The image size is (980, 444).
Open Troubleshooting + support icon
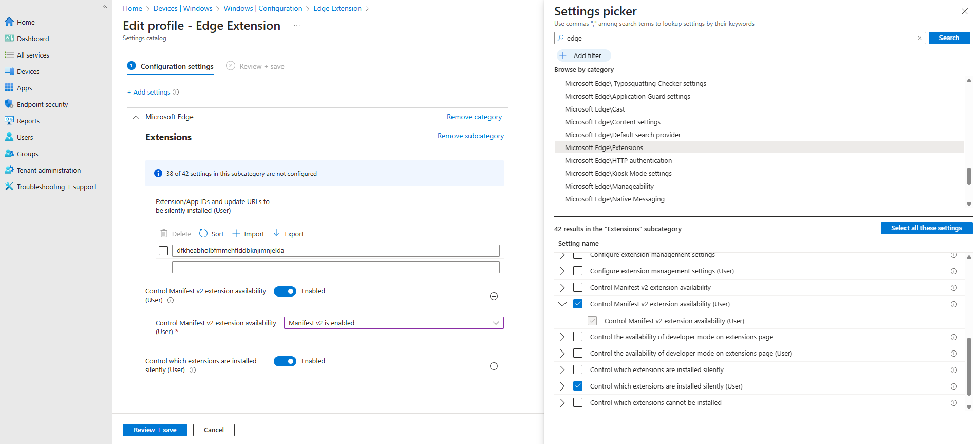coord(9,186)
